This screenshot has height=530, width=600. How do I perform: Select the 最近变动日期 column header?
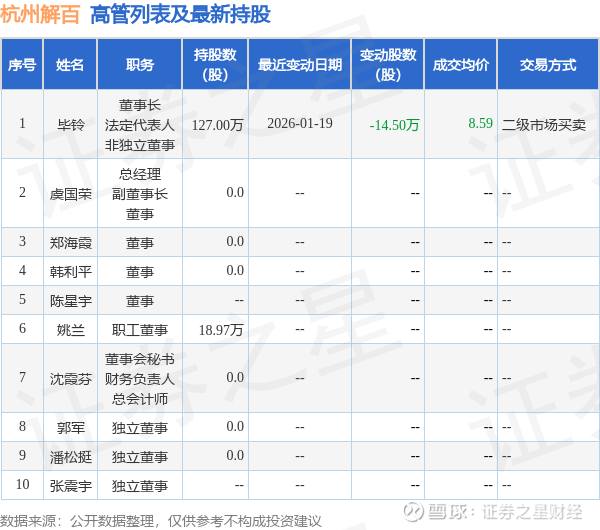[300, 65]
